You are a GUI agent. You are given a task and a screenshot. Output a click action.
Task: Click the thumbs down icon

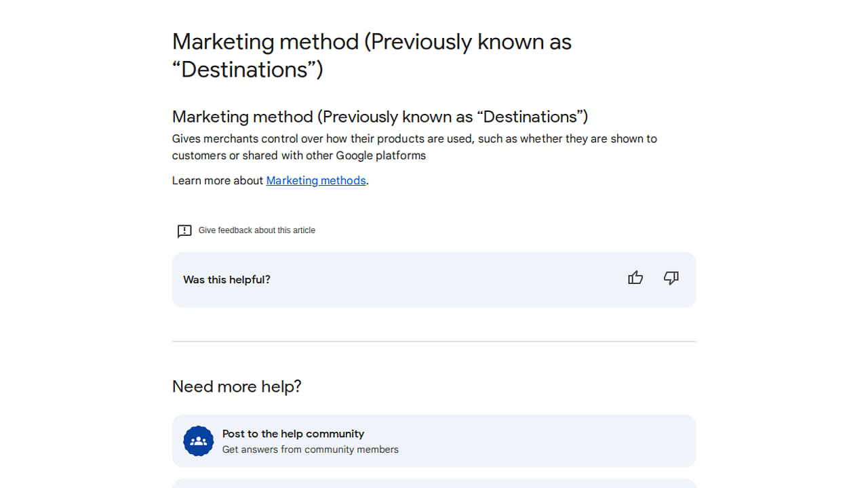[671, 278]
